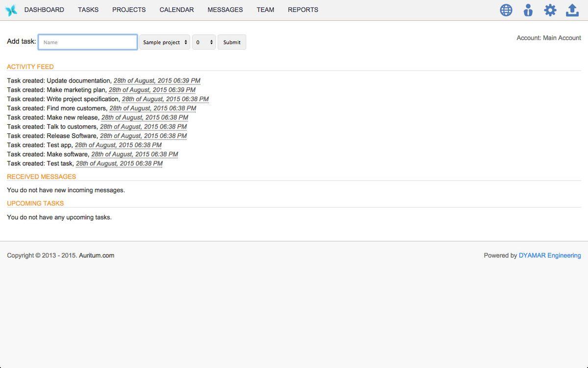Focus the Add task Name field
588x368 pixels.
[x=88, y=42]
